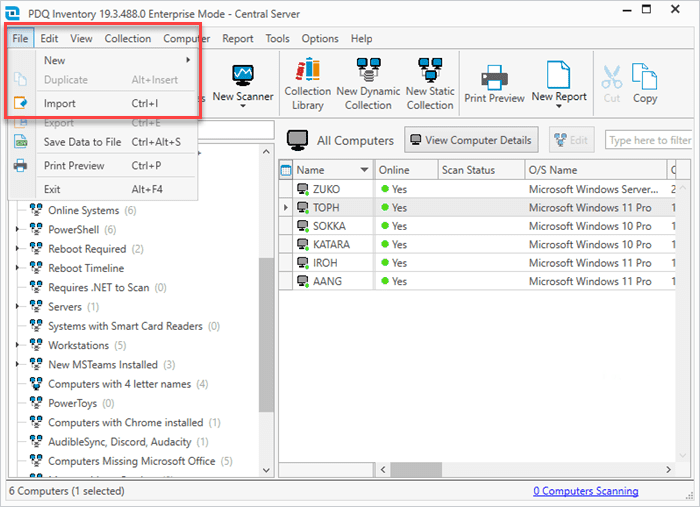Screen dimensions: 700x507
Task: Click the AANG computer icon
Action: coord(303,281)
